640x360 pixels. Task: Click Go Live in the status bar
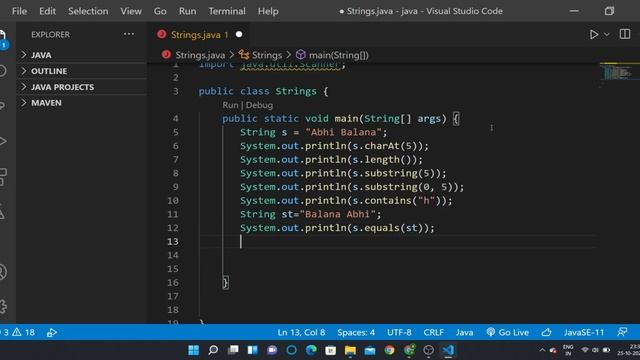pos(507,332)
